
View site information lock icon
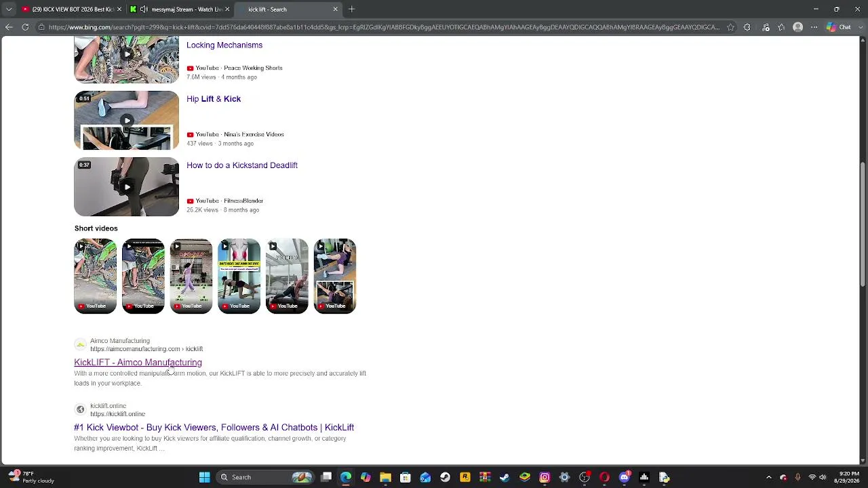click(x=41, y=27)
